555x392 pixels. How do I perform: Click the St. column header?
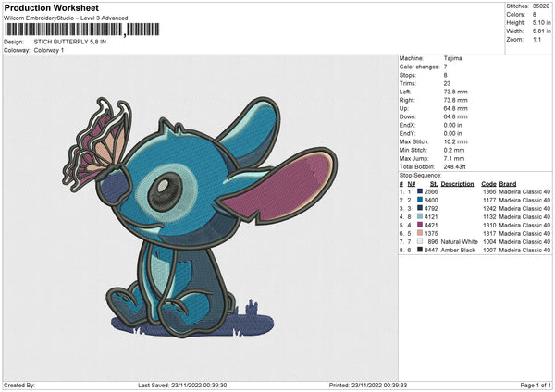click(x=434, y=184)
